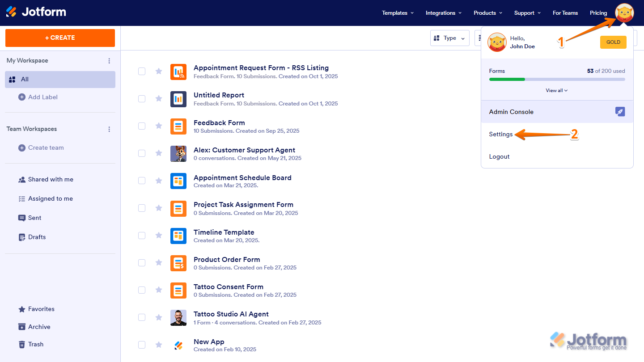The height and width of the screenshot is (362, 644).
Task: Star the Feedback Form as favorite
Action: [x=159, y=126]
